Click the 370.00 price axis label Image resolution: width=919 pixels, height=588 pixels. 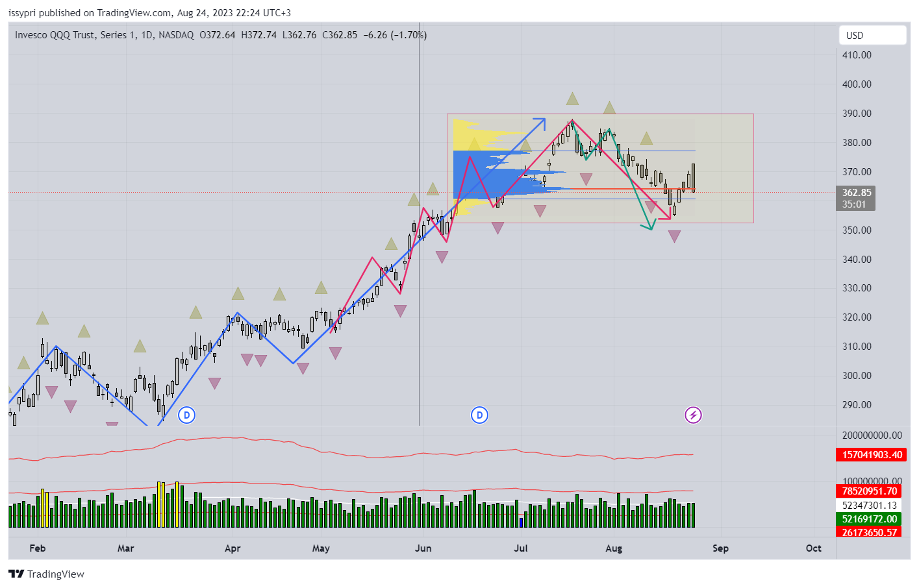(x=857, y=172)
